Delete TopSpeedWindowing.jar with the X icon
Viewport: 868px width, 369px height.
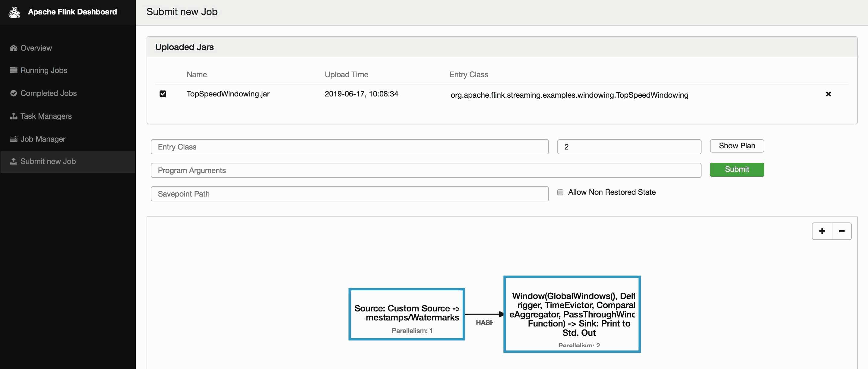click(x=828, y=94)
